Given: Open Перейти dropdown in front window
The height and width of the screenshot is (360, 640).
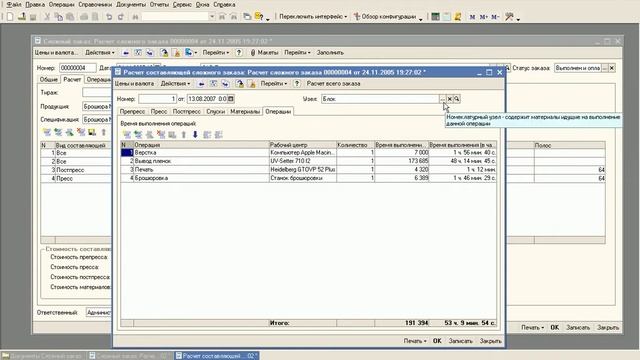Looking at the screenshot, I should 273,84.
